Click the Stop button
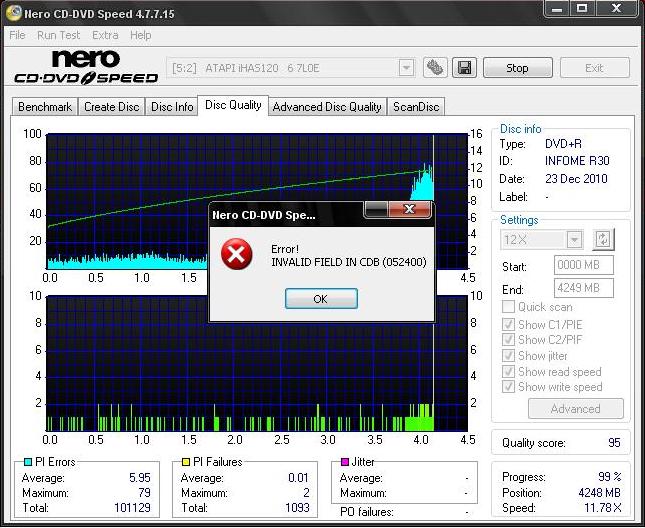 point(517,68)
